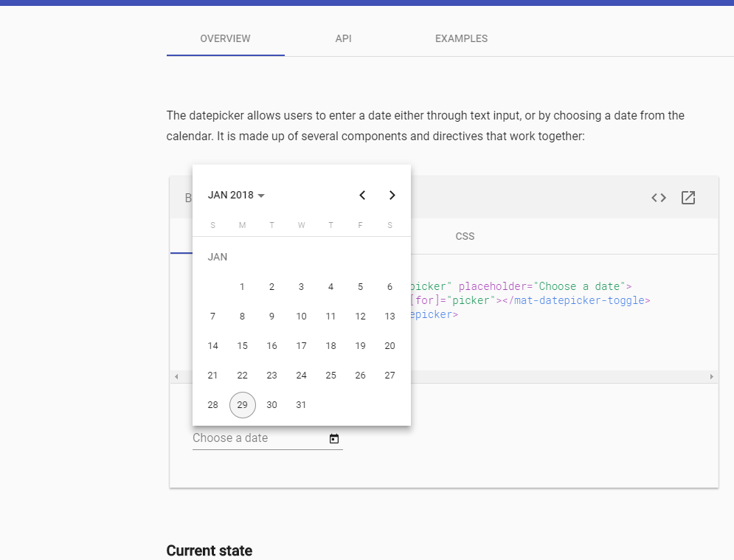The width and height of the screenshot is (734, 560).
Task: Open the CSS code tab
Action: pyautogui.click(x=465, y=236)
